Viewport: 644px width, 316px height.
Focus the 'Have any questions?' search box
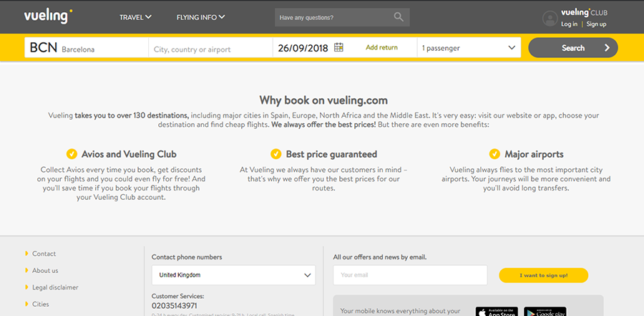click(x=342, y=17)
